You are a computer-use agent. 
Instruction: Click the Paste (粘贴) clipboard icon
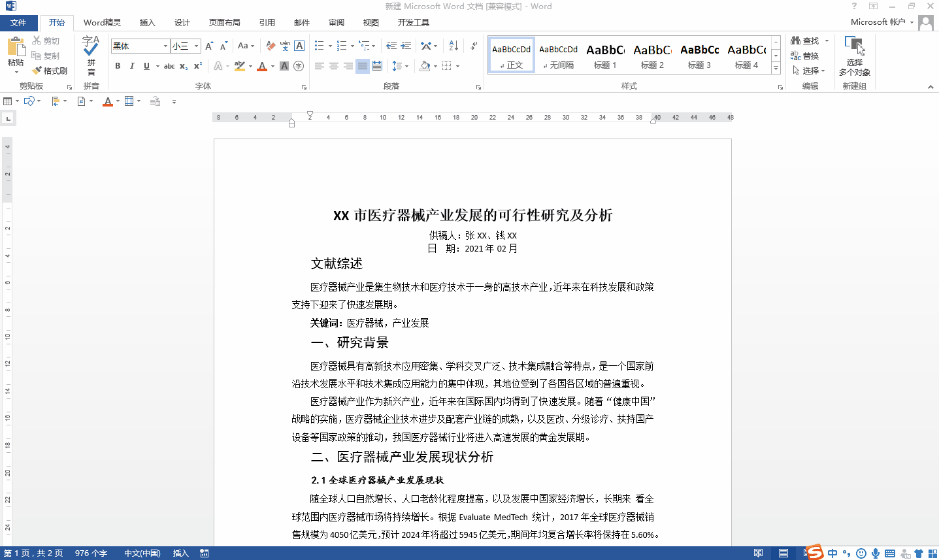click(15, 46)
